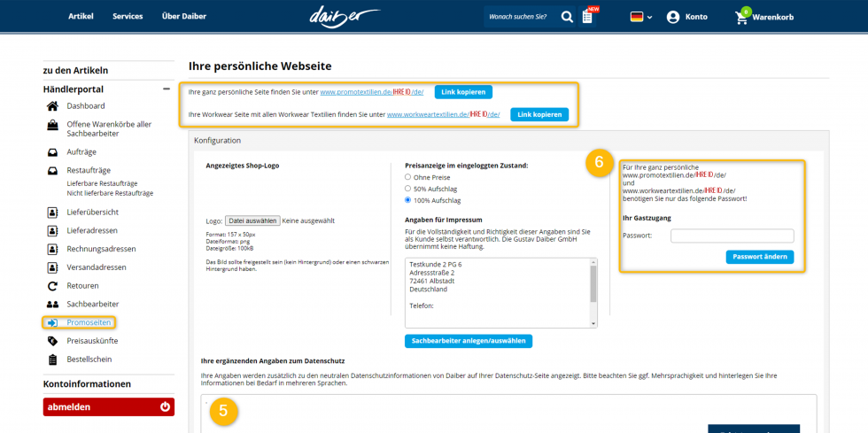This screenshot has height=433, width=868.
Task: Click Datei auswählen for the logo
Action: tap(252, 220)
